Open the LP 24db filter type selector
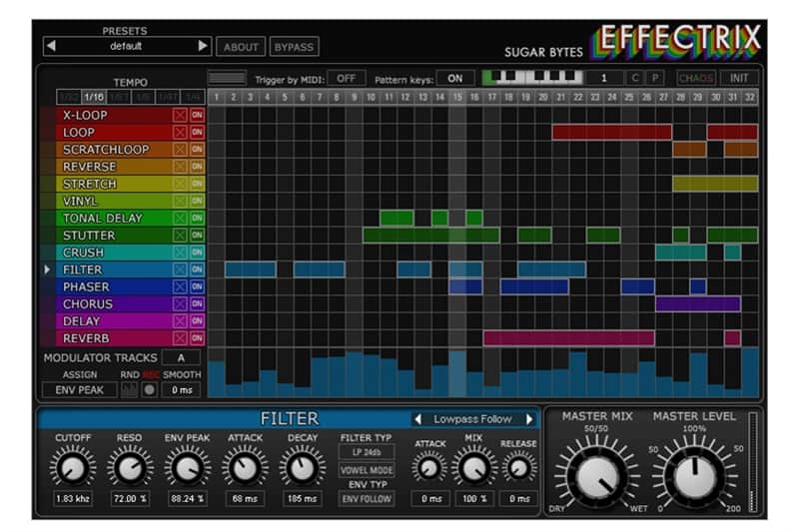Viewport: 799px width, 532px height. click(367, 452)
